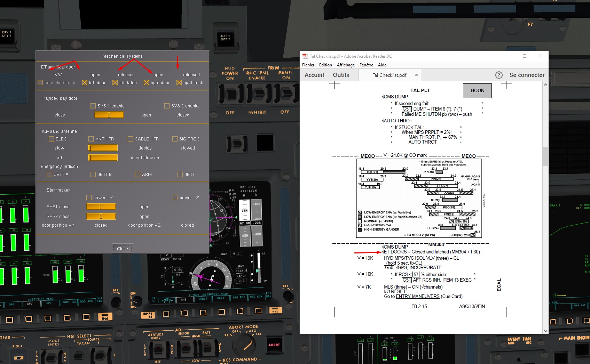Image resolution: width=590 pixels, height=364 pixels.
Task: Switch to the Outils tab
Action: pyautogui.click(x=341, y=75)
